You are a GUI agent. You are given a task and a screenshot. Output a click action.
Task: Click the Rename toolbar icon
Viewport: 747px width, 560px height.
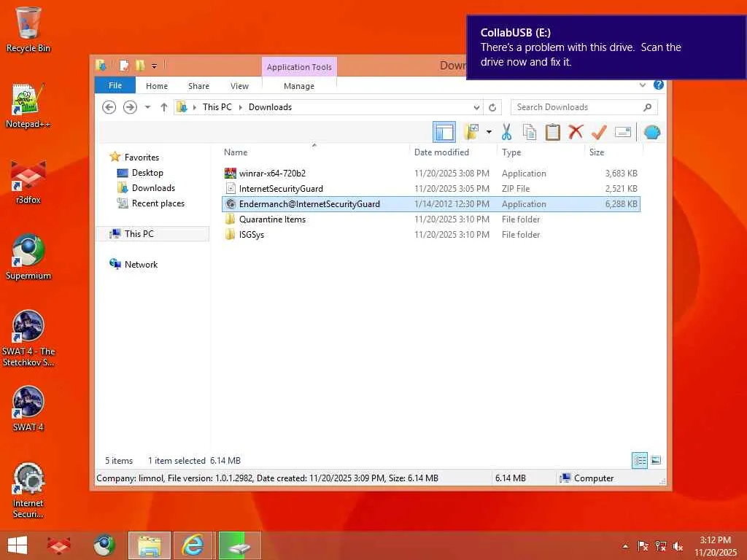point(623,132)
